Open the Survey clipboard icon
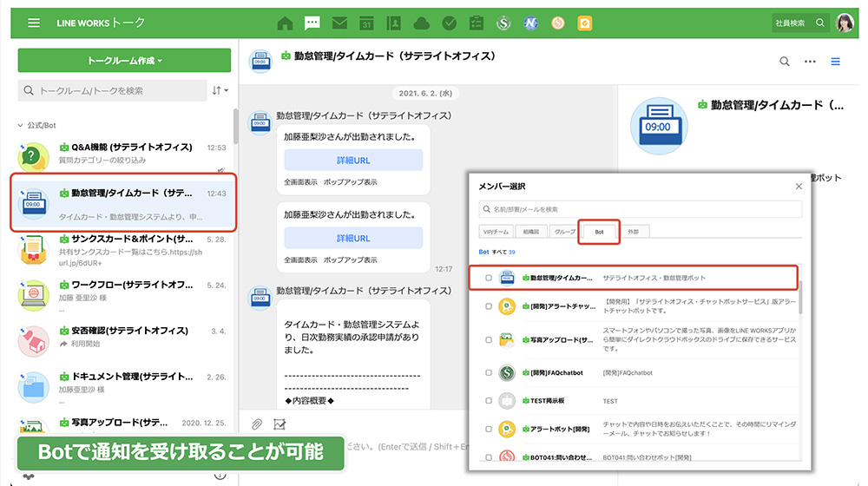 coord(476,23)
